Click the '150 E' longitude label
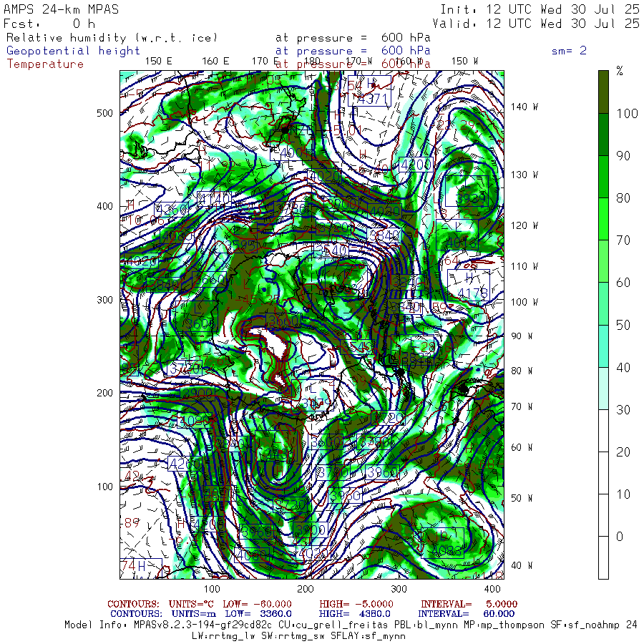The height and width of the screenshot is (644, 644). tap(159, 61)
